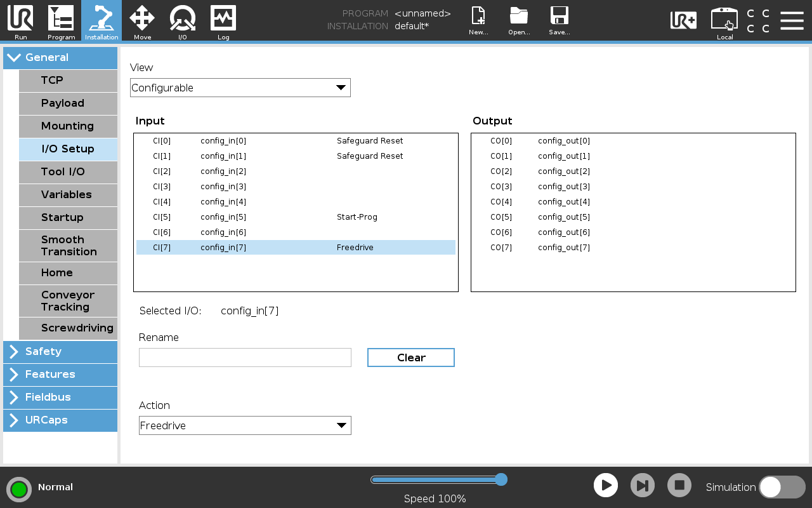Open Conveyor Tracking settings
The height and width of the screenshot is (508, 812).
(x=68, y=301)
